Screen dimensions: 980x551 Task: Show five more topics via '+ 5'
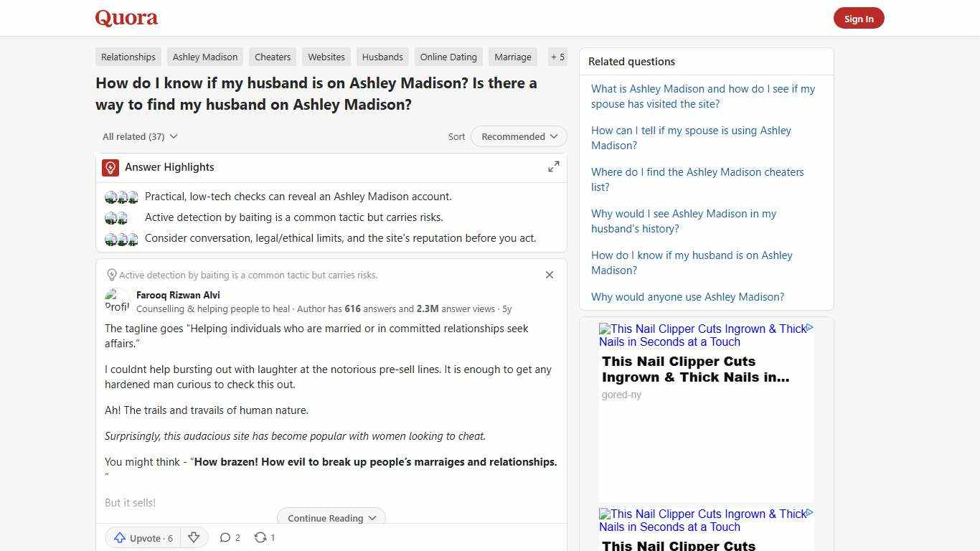tap(557, 57)
